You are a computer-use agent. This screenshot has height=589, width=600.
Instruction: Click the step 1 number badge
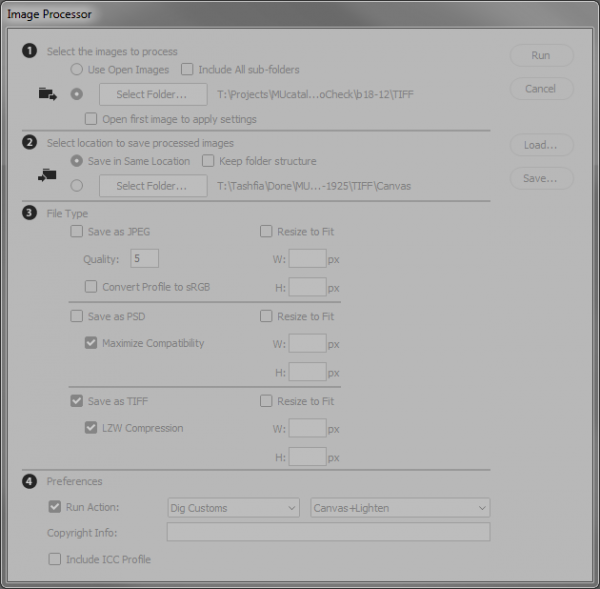click(30, 51)
